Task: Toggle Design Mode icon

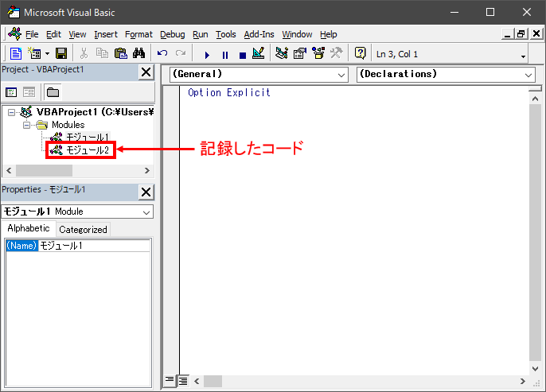Action: 259,53
